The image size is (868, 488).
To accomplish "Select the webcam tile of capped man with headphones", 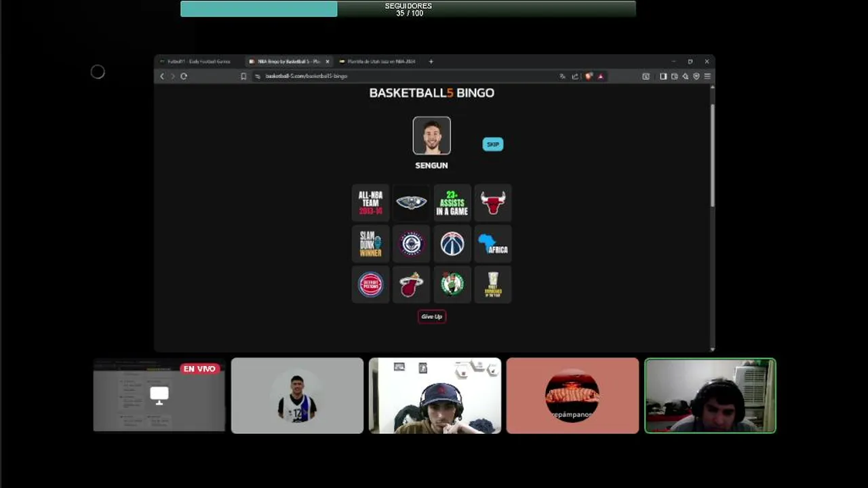I will [x=435, y=396].
